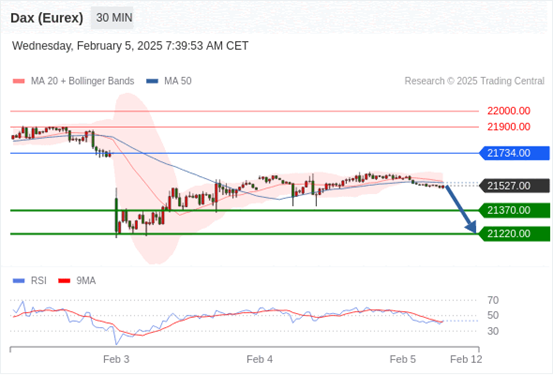Click the 21527.00 current price tag
This screenshot has width=553, height=375.
[x=515, y=186]
